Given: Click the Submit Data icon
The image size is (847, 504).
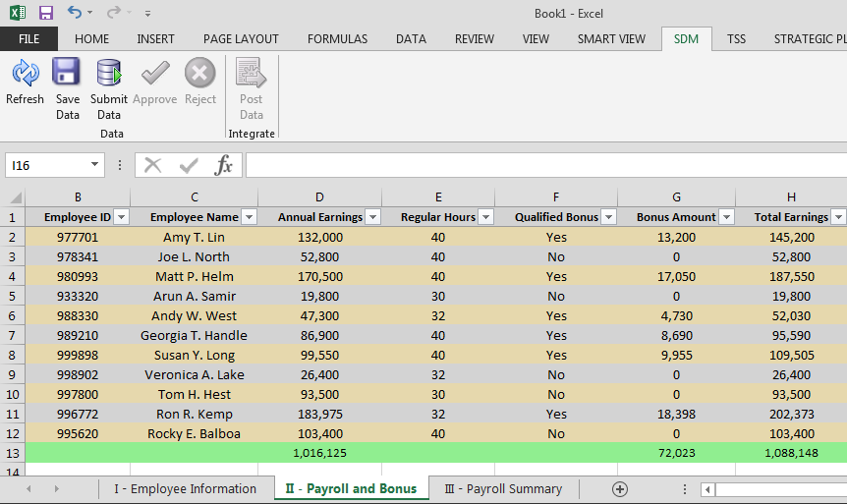Looking at the screenshot, I should (x=109, y=75).
